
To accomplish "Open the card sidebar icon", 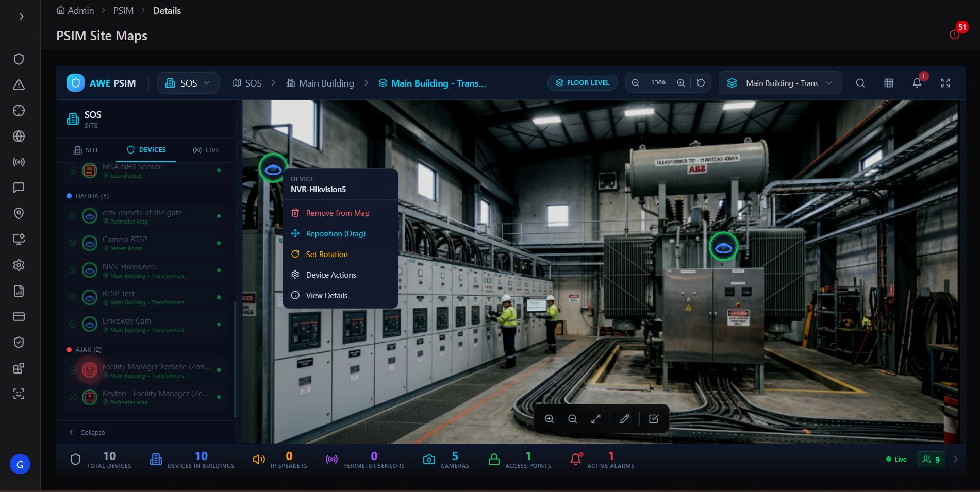I will click(x=19, y=317).
